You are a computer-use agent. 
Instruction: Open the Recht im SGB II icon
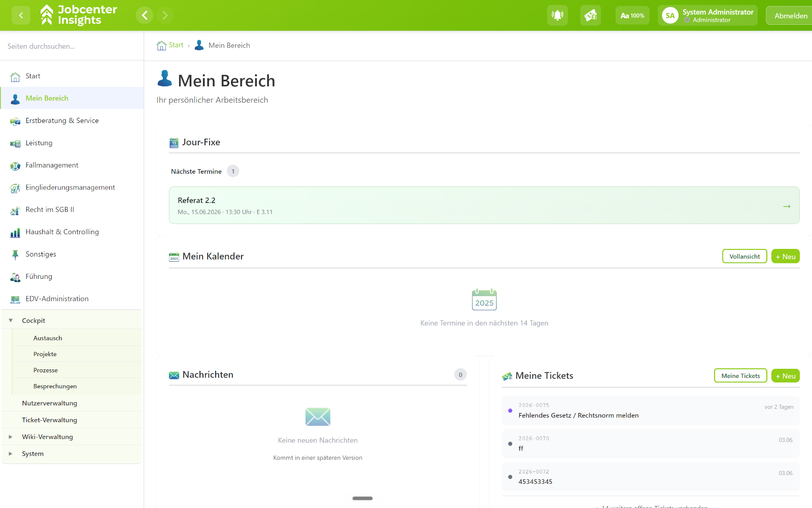pyautogui.click(x=15, y=210)
